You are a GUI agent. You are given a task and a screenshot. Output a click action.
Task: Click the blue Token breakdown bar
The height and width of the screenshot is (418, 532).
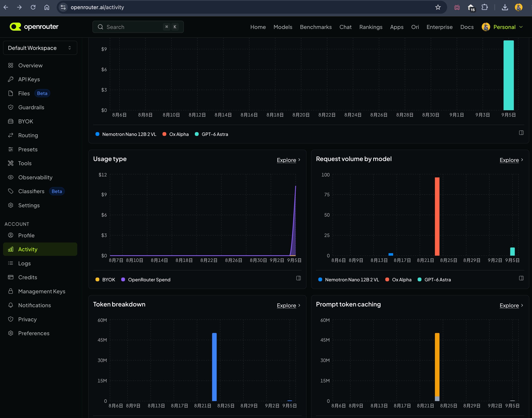(x=214, y=367)
